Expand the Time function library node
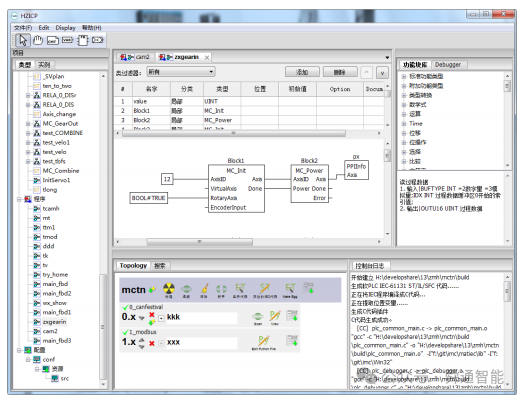 coord(404,124)
